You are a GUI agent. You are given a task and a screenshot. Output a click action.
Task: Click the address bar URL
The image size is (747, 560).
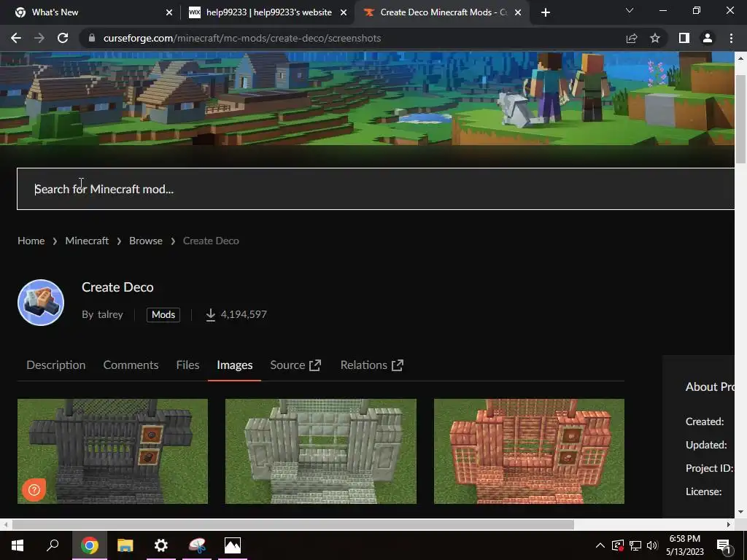coord(242,38)
